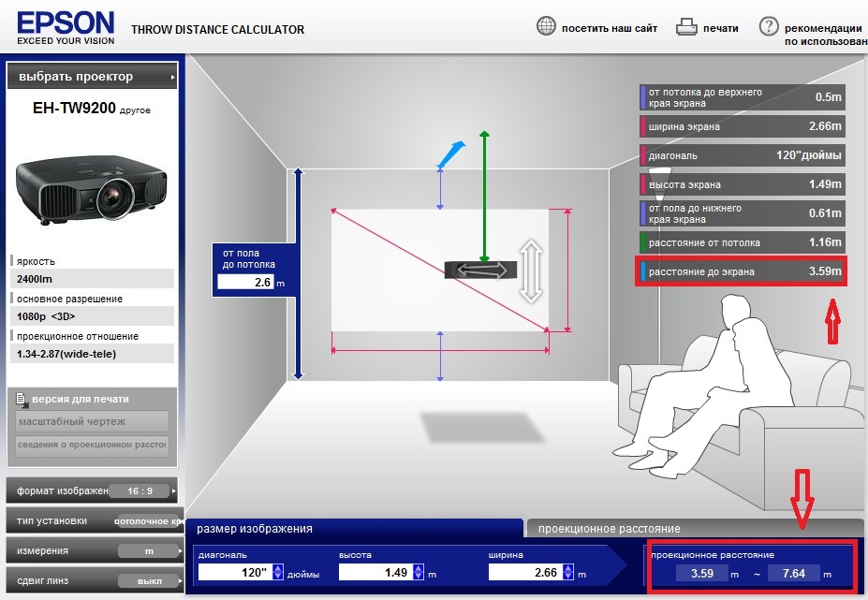This screenshot has height=600, width=868.
Task: Click the maximum projection distance 7.64 field
Action: tap(794, 574)
